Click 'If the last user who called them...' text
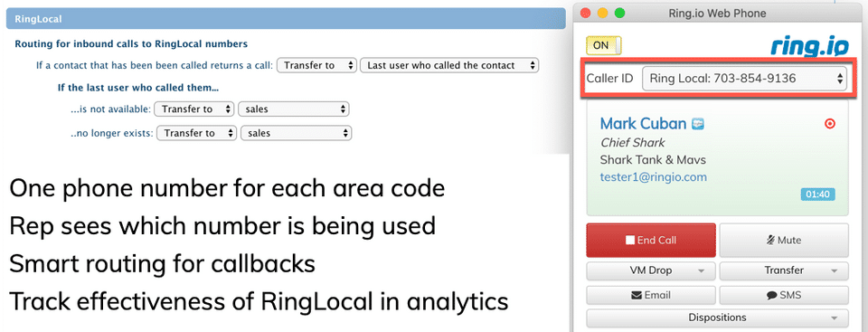The width and height of the screenshot is (868, 332). (138, 88)
